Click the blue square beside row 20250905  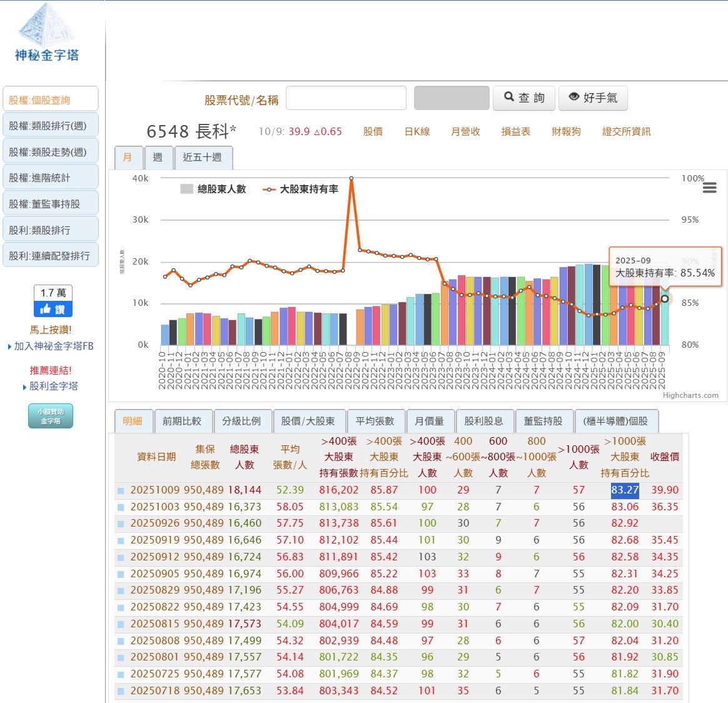tap(121, 574)
